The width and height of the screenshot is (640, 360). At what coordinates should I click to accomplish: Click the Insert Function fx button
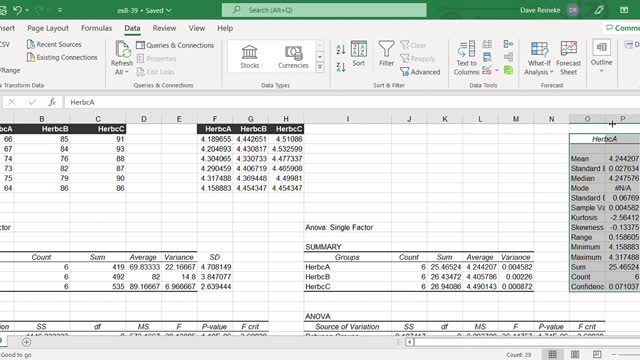(52, 102)
